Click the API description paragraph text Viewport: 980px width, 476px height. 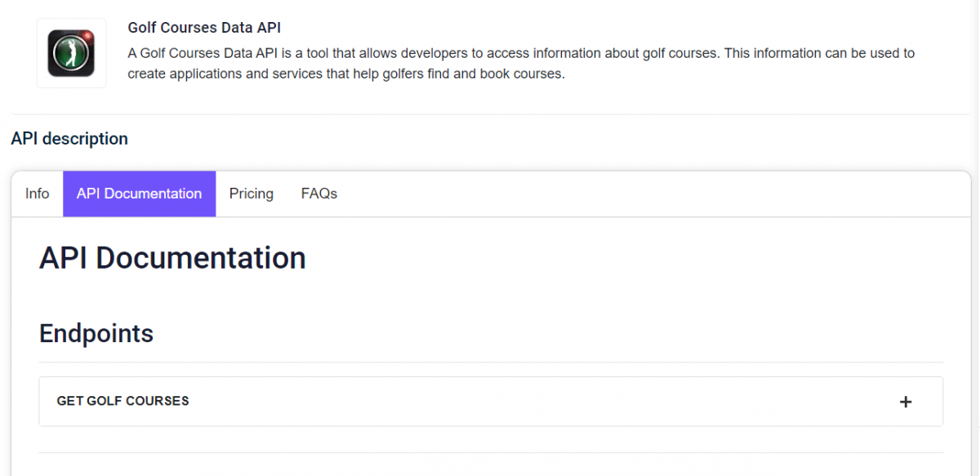[x=490, y=63]
